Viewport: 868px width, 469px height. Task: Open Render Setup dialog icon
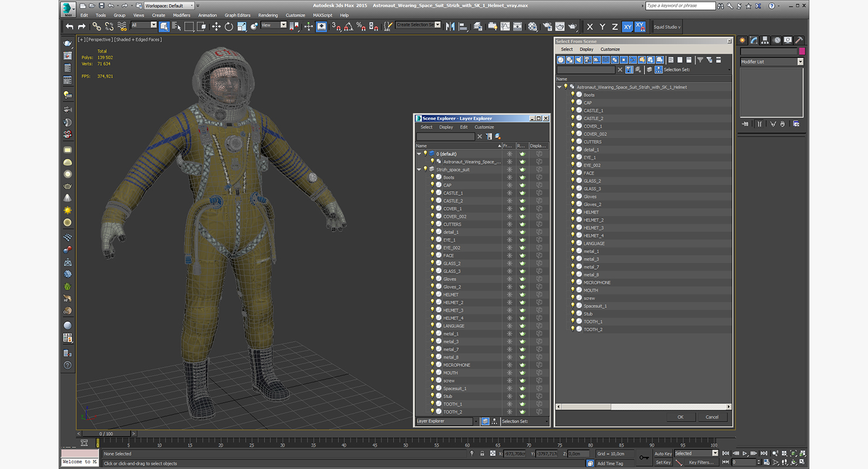click(547, 26)
